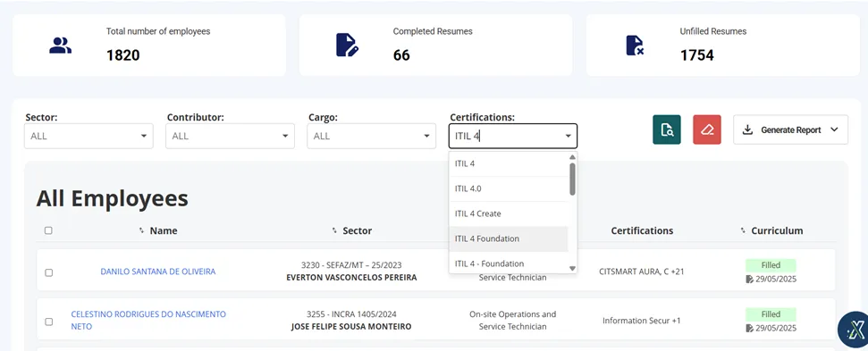Open the Cargo dropdown

pyautogui.click(x=372, y=136)
